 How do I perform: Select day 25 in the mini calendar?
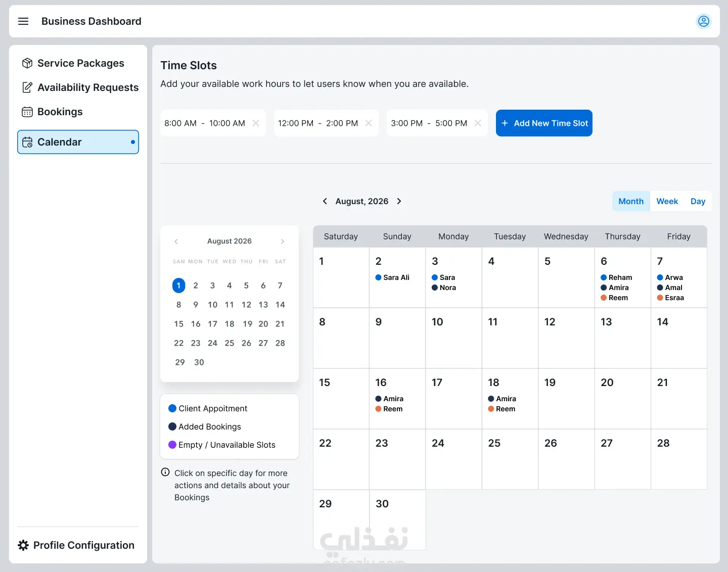pos(230,343)
